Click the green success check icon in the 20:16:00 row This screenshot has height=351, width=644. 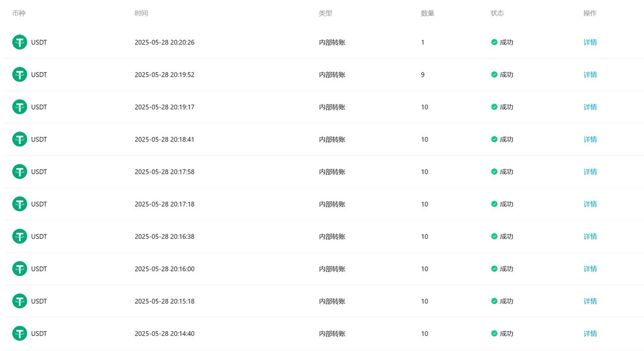point(494,269)
